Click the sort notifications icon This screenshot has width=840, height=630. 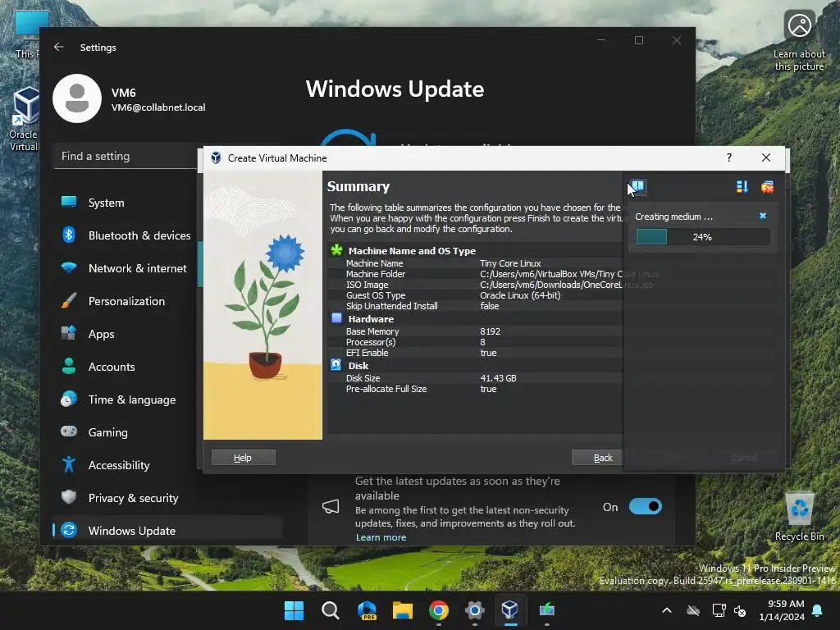742,187
